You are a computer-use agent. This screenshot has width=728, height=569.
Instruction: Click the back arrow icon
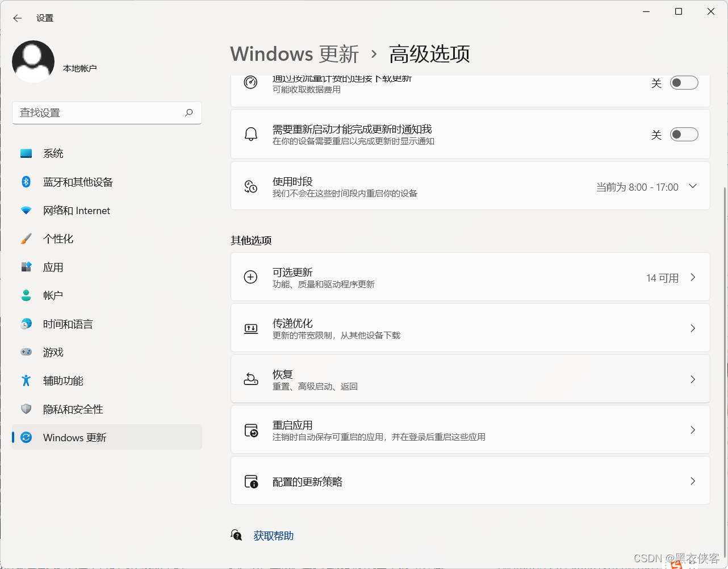(18, 18)
